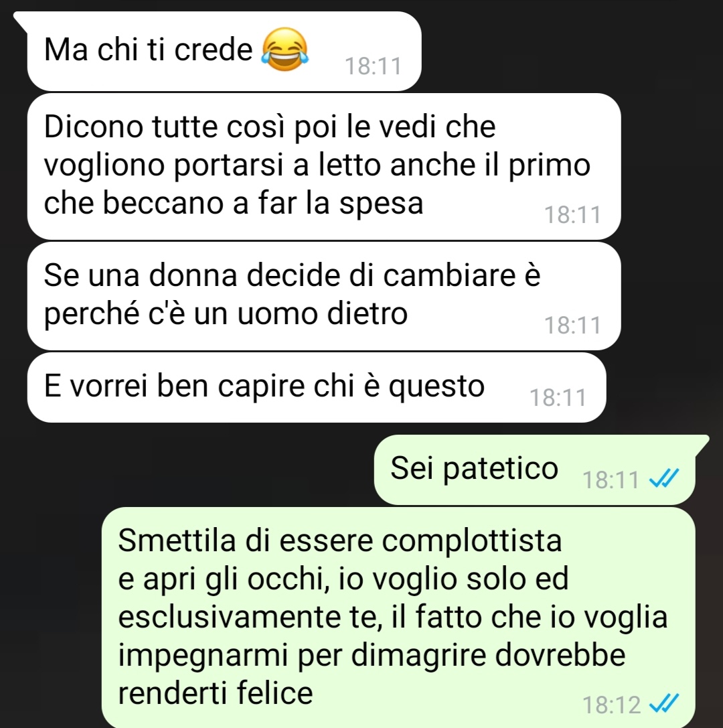723x728 pixels.
Task: Click timestamp of the "far la spesa" message
Action: click(572, 215)
